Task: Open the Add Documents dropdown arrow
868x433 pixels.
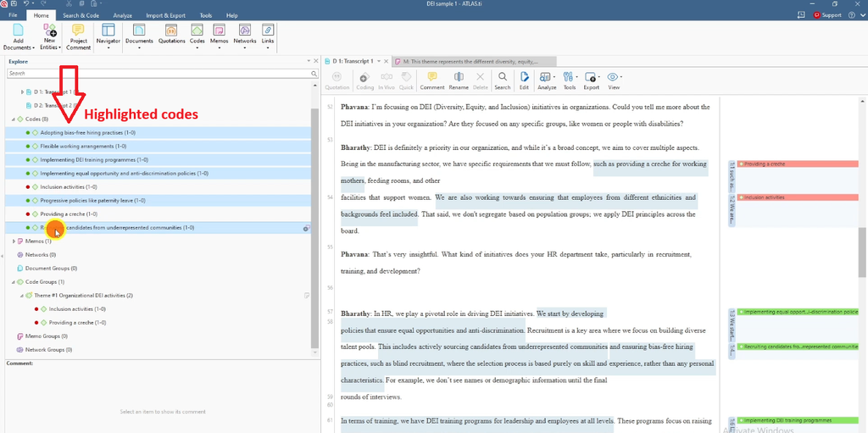Action: tap(33, 47)
